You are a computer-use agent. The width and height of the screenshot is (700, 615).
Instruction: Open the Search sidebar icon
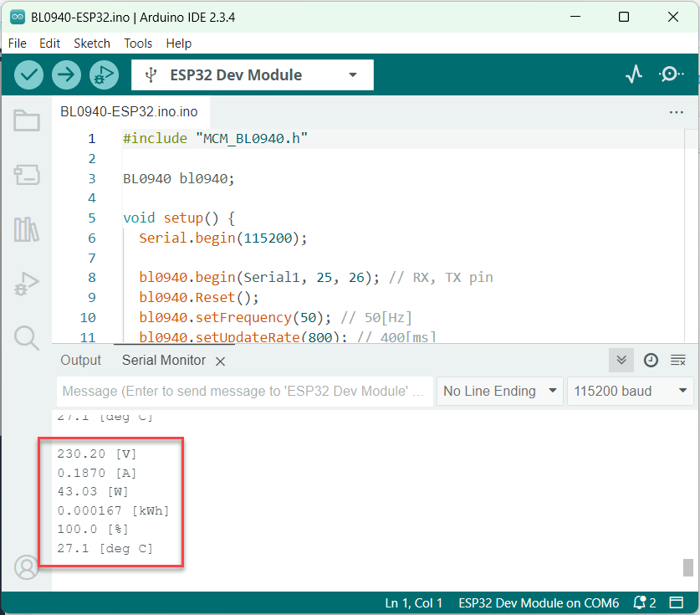point(27,338)
